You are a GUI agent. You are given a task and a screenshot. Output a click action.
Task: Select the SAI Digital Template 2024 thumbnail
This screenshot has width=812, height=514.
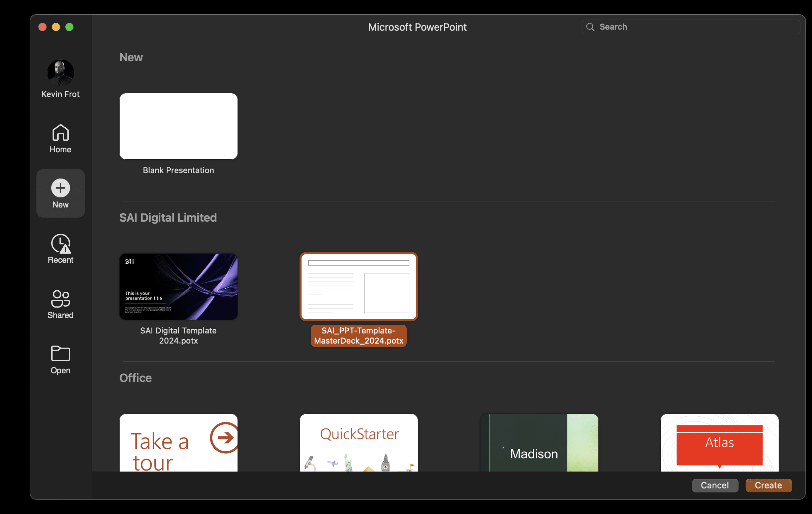(178, 287)
